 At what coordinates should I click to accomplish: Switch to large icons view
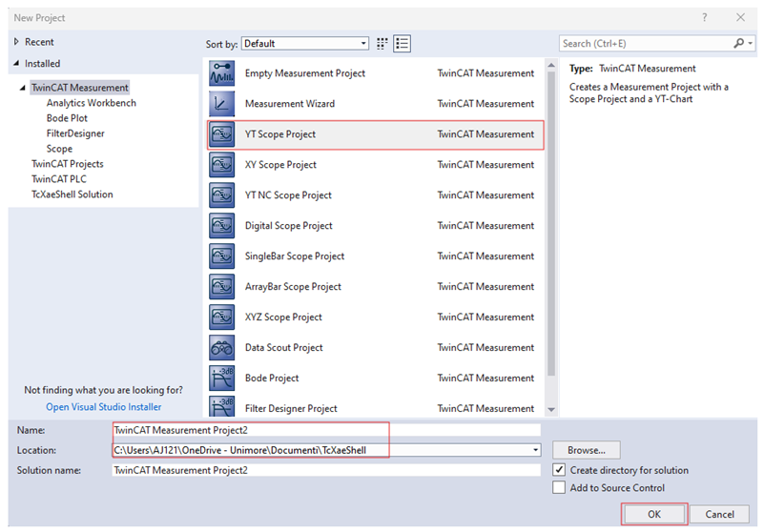382,44
